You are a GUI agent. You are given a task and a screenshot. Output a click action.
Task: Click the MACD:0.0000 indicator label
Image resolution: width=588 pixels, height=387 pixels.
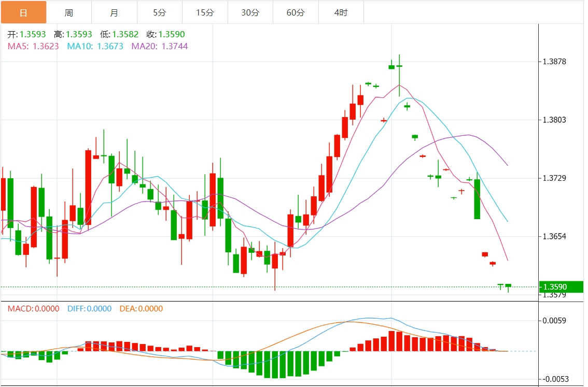(33, 309)
